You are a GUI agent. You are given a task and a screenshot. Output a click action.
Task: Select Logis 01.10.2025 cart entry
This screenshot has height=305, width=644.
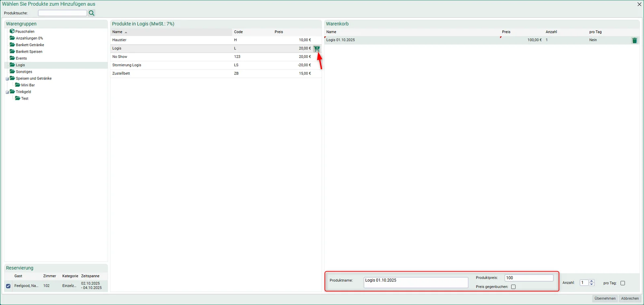point(482,40)
